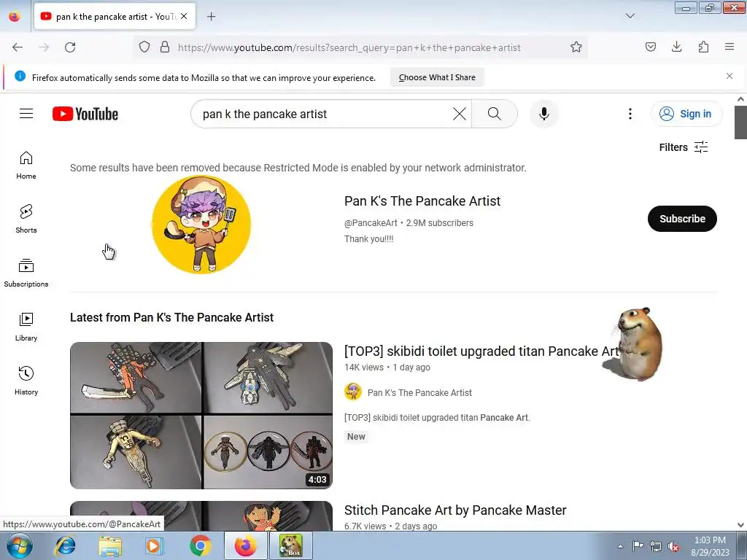Reload the page with the refresh icon
The height and width of the screenshot is (560, 747).
point(70,47)
